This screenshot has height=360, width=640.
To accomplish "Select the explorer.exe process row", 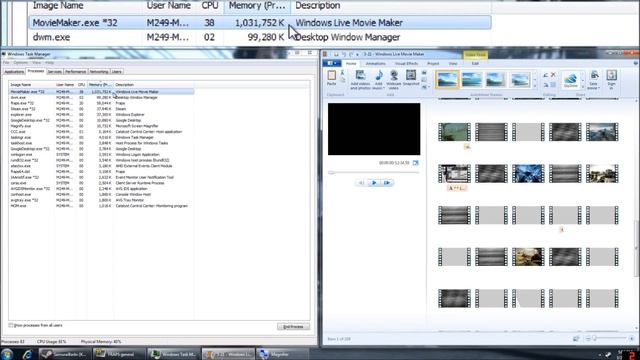I will tap(102, 115).
